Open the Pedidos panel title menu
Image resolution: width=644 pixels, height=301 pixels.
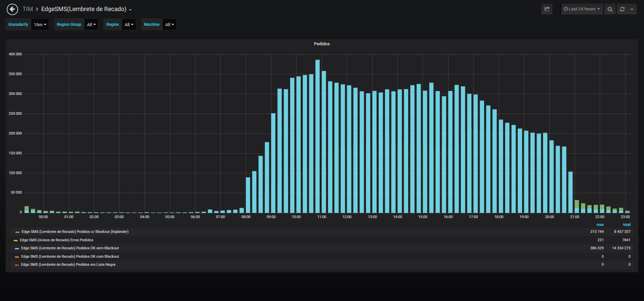[x=322, y=44]
